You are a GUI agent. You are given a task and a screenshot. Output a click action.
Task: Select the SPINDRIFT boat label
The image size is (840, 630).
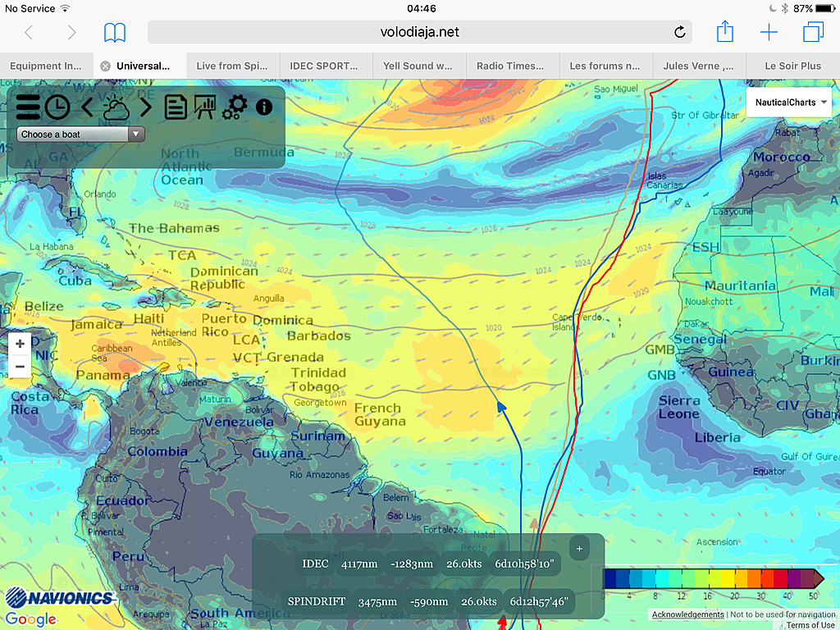pyautogui.click(x=316, y=601)
